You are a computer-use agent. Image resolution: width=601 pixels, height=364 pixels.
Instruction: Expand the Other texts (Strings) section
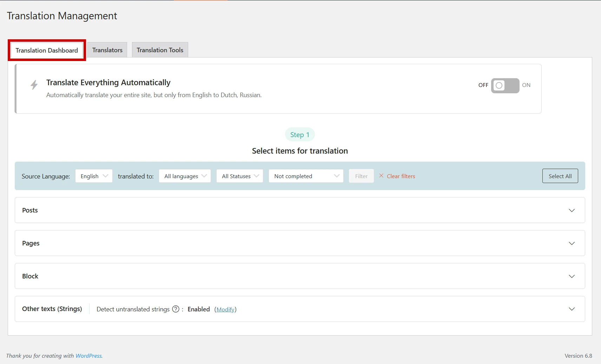click(572, 309)
